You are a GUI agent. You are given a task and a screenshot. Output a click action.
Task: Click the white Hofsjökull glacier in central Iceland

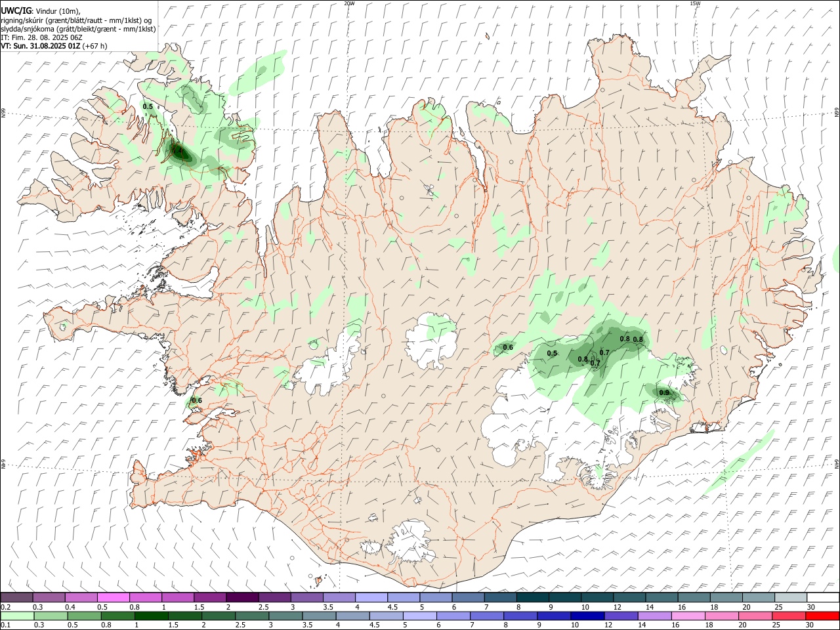point(430,341)
